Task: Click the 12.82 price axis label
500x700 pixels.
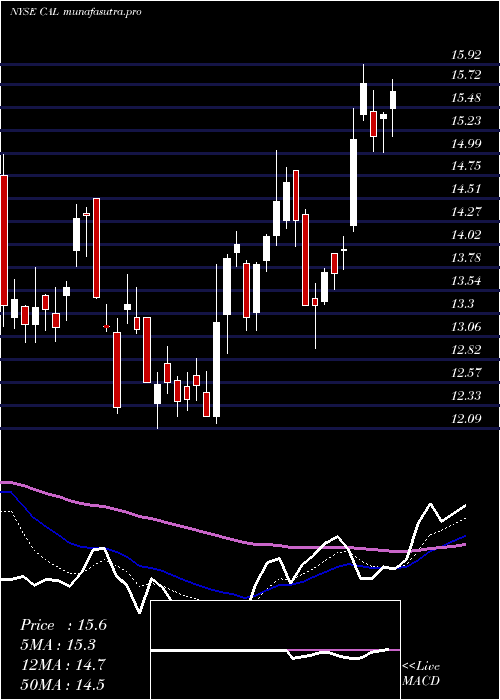Action: point(466,350)
